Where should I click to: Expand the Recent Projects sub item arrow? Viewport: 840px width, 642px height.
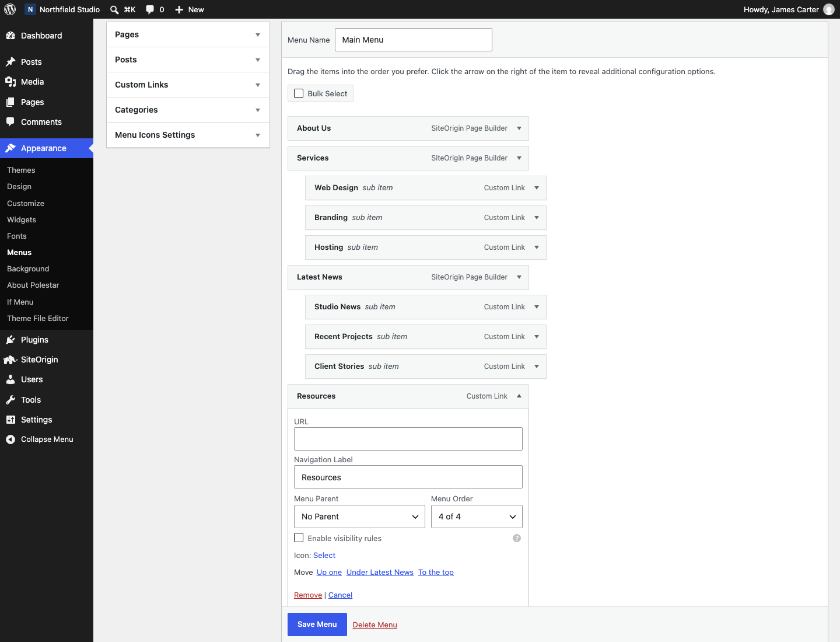(537, 337)
